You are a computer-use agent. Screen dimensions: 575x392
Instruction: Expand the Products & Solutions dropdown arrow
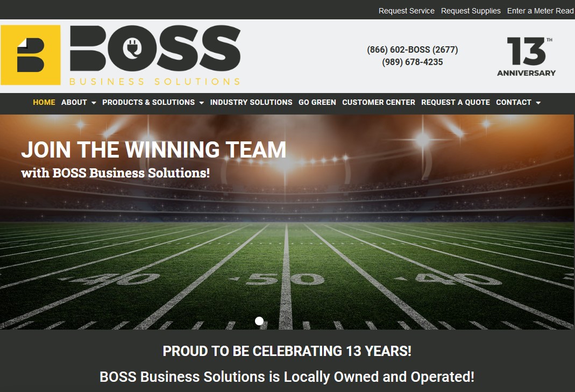[x=201, y=103]
